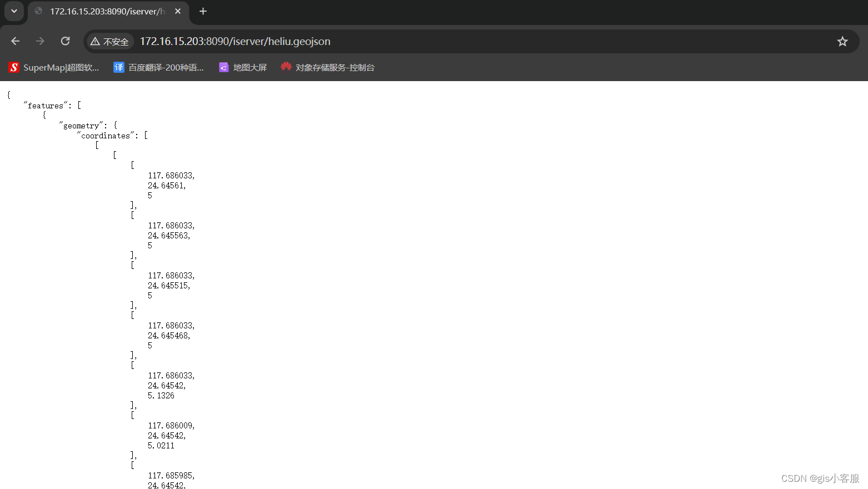
Task: Click the value 24.64561
Action: 167,186
